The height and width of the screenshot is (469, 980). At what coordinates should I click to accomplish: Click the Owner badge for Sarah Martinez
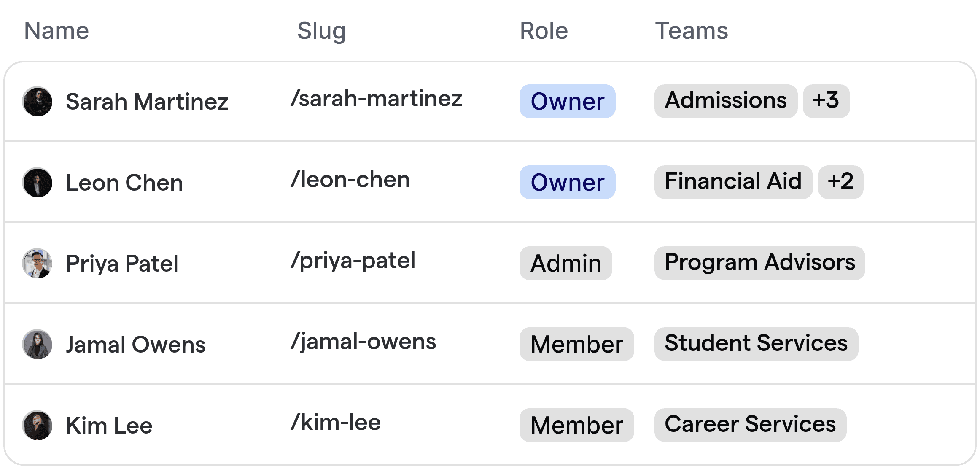coord(567,101)
